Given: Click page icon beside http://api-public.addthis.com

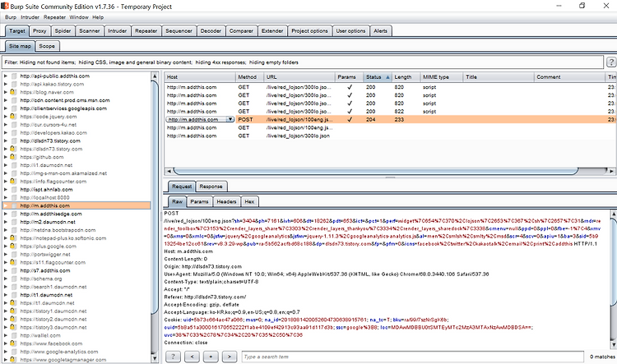Looking at the screenshot, I should click(14, 76).
